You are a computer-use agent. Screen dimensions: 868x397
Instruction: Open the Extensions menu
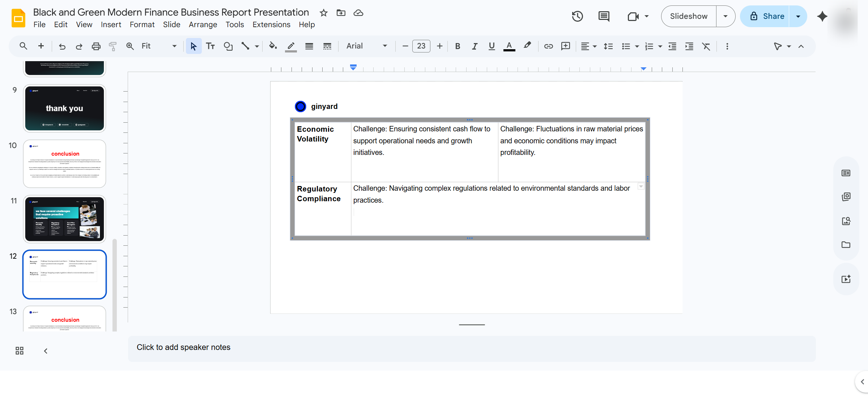tap(271, 25)
